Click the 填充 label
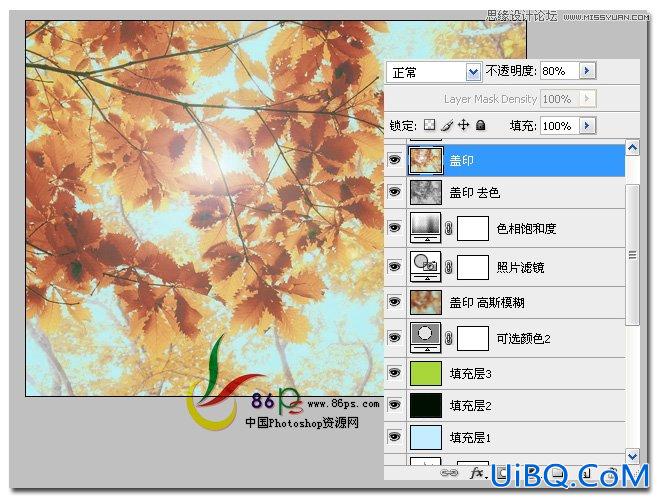Screen dimensions: 660x500 point(523,125)
